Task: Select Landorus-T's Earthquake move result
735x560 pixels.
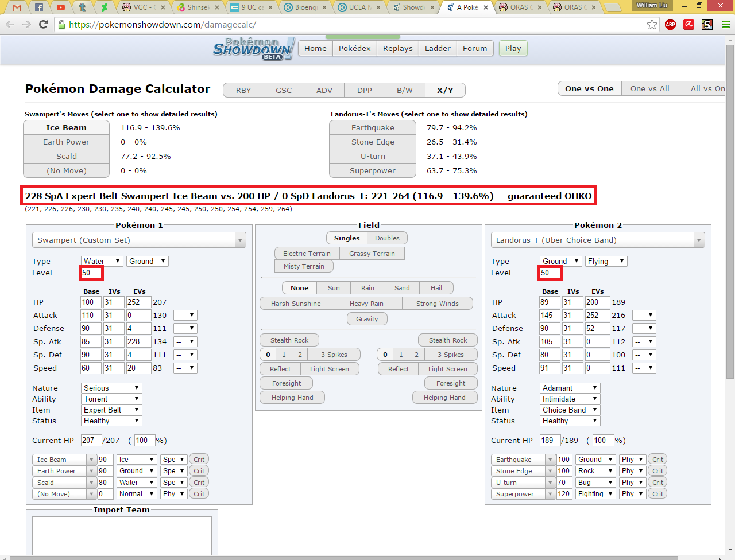Action: point(373,127)
